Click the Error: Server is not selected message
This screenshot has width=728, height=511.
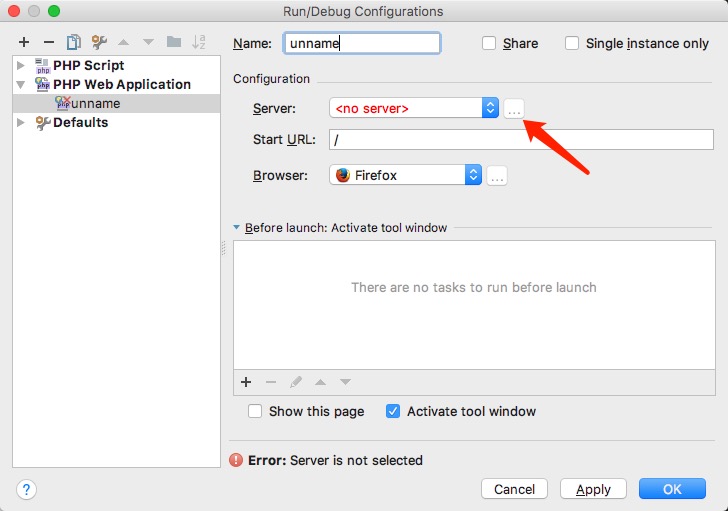pyautogui.click(x=335, y=460)
